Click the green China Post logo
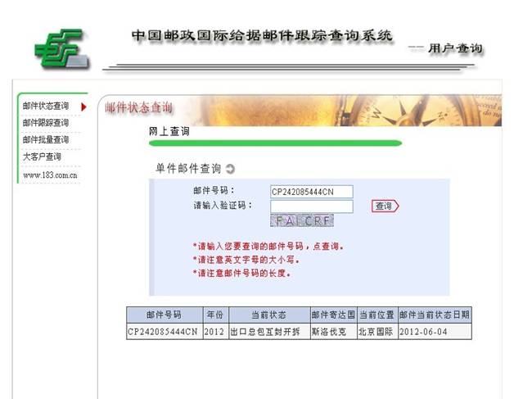The height and width of the screenshot is (399, 532). click(x=60, y=48)
